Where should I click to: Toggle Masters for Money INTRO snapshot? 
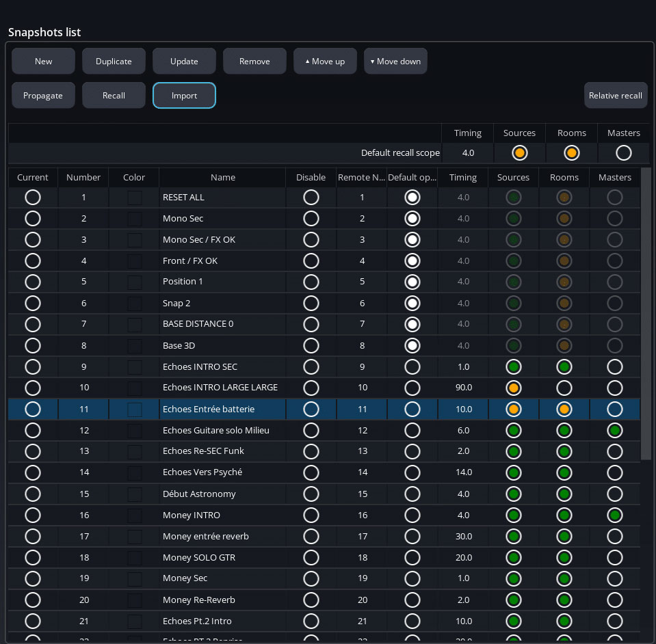[x=614, y=515]
